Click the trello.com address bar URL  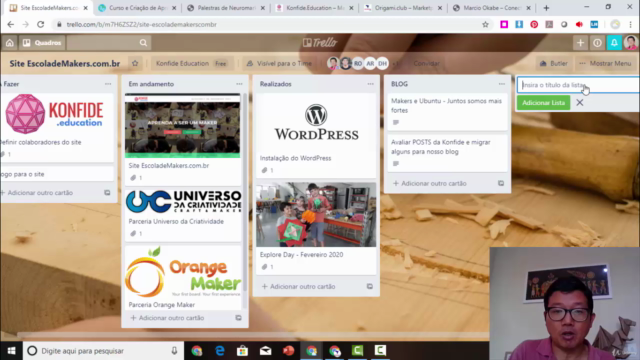tap(142, 24)
